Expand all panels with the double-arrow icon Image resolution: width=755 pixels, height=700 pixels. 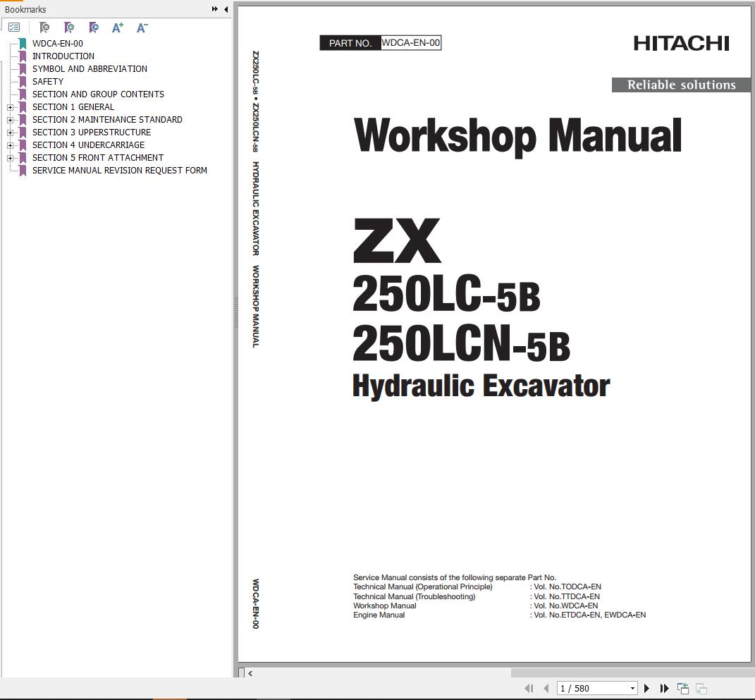tap(215, 8)
